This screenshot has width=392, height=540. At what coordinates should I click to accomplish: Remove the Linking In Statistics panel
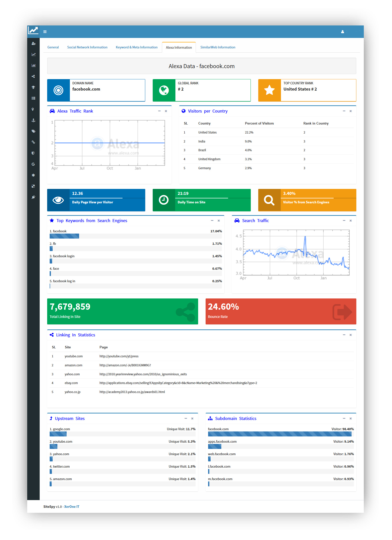coord(351,335)
